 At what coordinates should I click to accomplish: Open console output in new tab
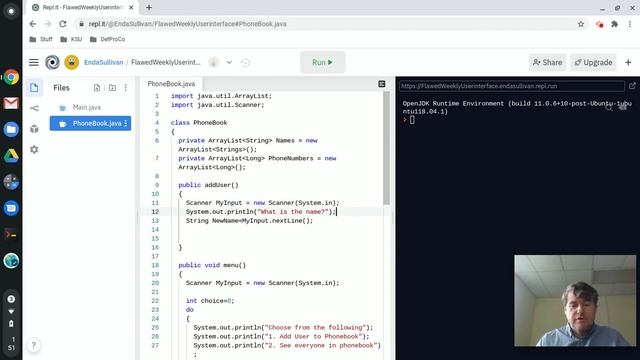pos(632,86)
